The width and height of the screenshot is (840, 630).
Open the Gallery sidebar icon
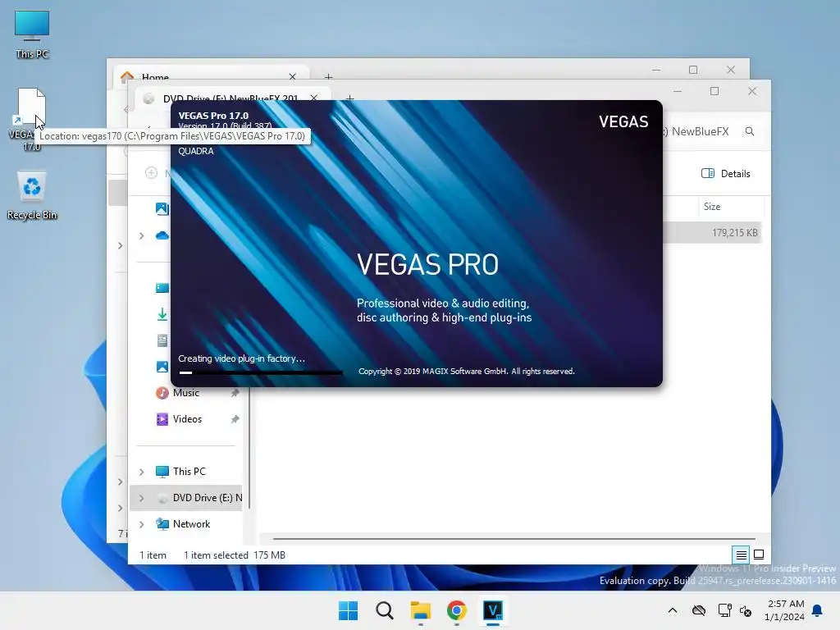click(162, 209)
